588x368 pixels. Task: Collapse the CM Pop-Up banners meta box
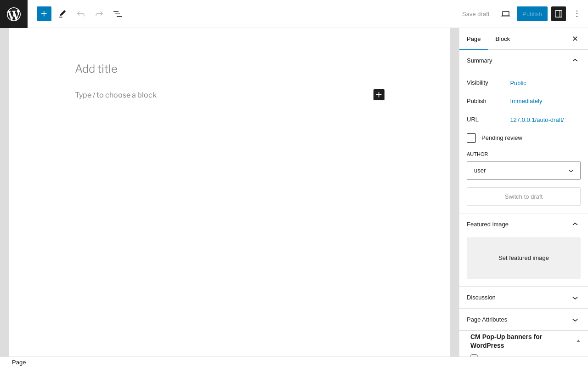pos(578,341)
